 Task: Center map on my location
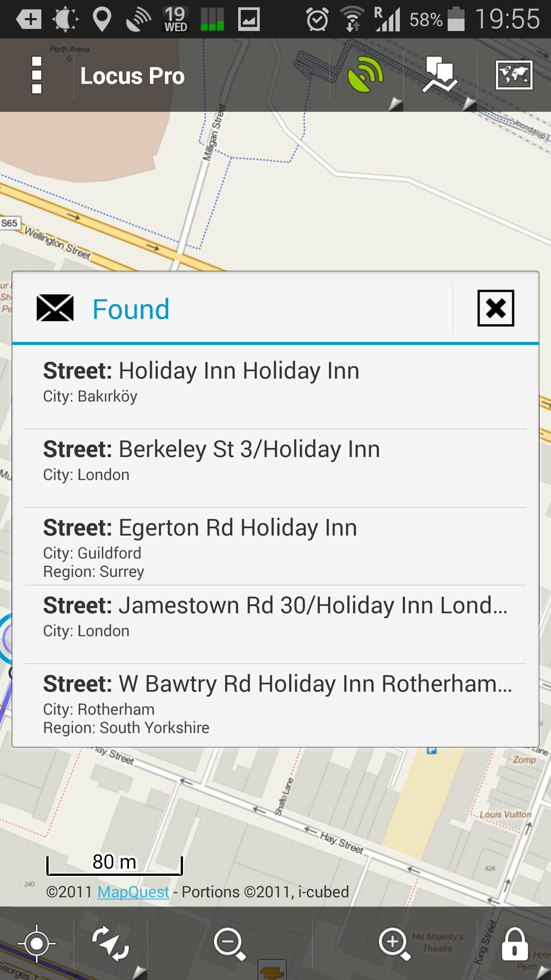point(37,944)
